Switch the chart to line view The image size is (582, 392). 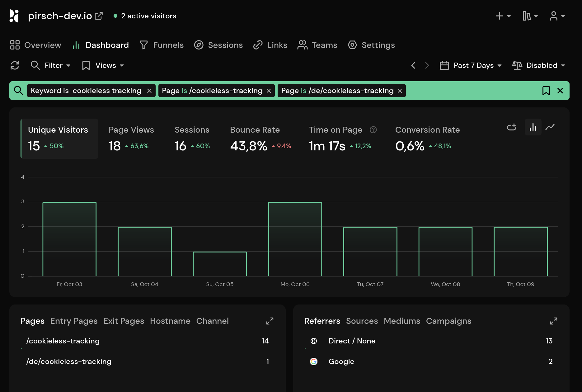tap(550, 127)
